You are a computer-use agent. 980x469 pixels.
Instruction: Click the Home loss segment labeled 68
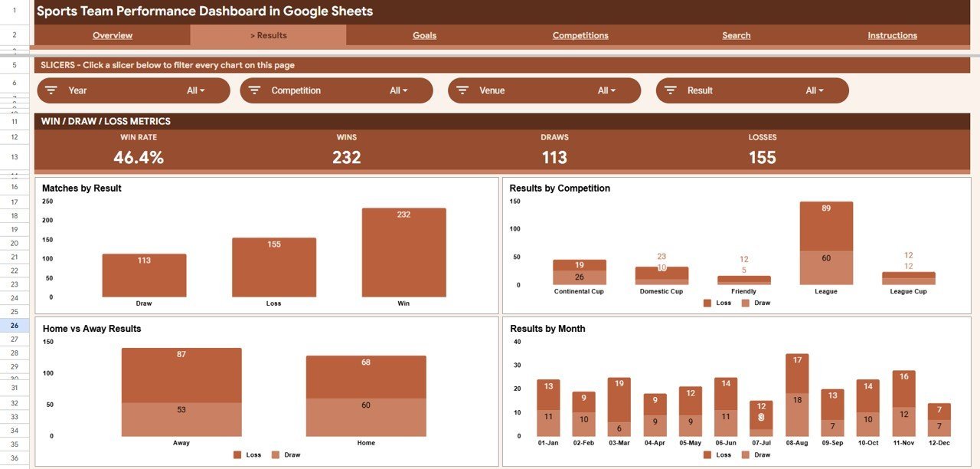point(366,377)
